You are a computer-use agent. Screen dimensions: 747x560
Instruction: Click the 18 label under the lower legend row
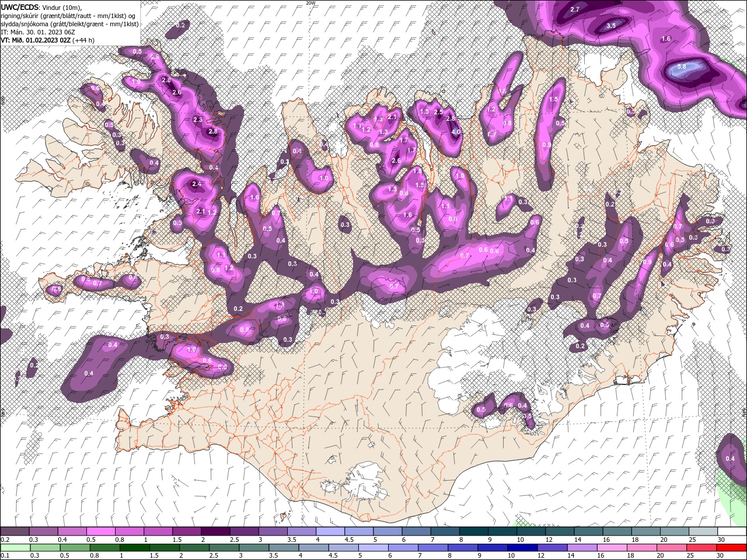point(631,556)
